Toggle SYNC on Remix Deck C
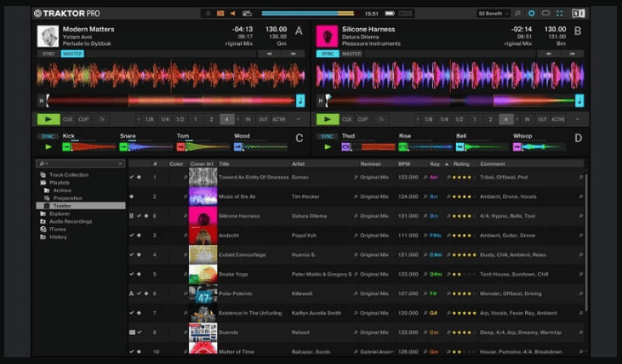 (x=48, y=136)
